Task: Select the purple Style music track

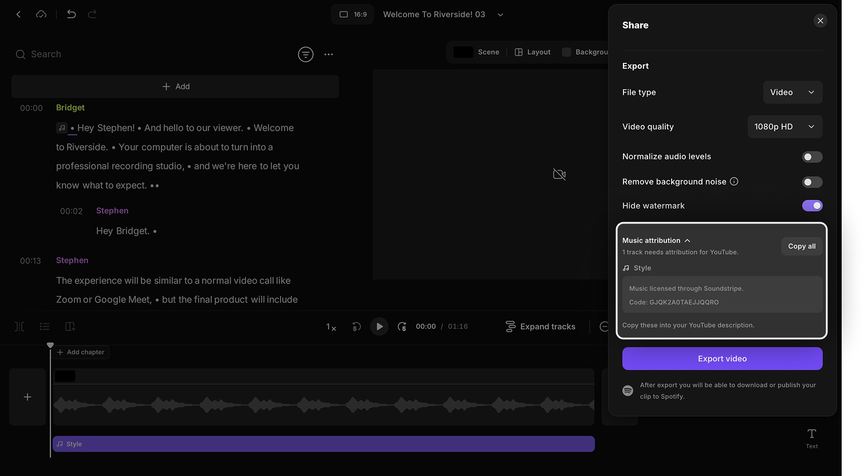Action: click(323, 444)
